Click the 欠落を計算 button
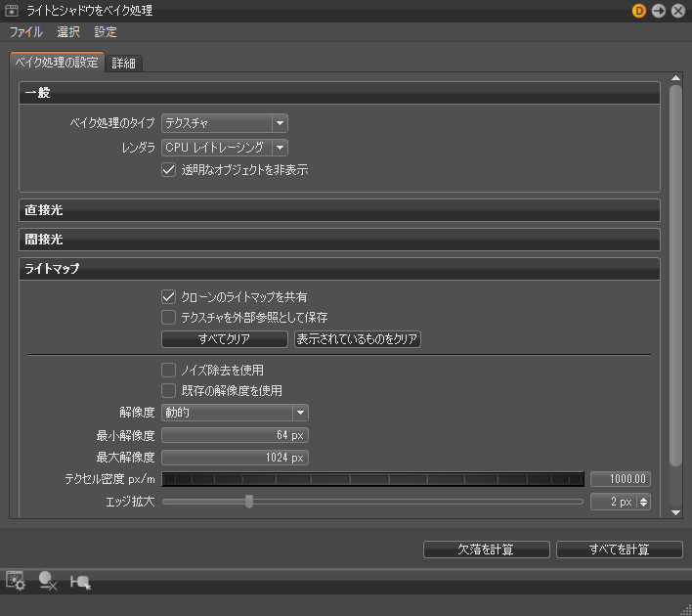 (x=487, y=550)
